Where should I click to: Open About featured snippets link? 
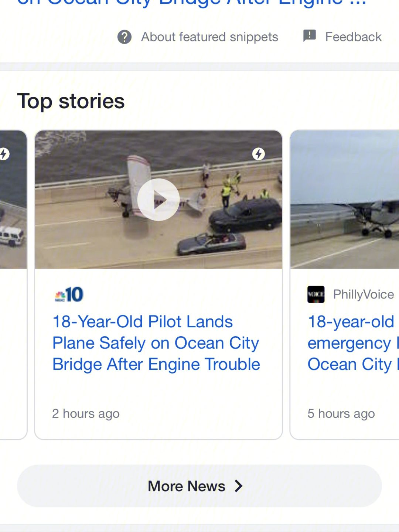pyautogui.click(x=209, y=37)
